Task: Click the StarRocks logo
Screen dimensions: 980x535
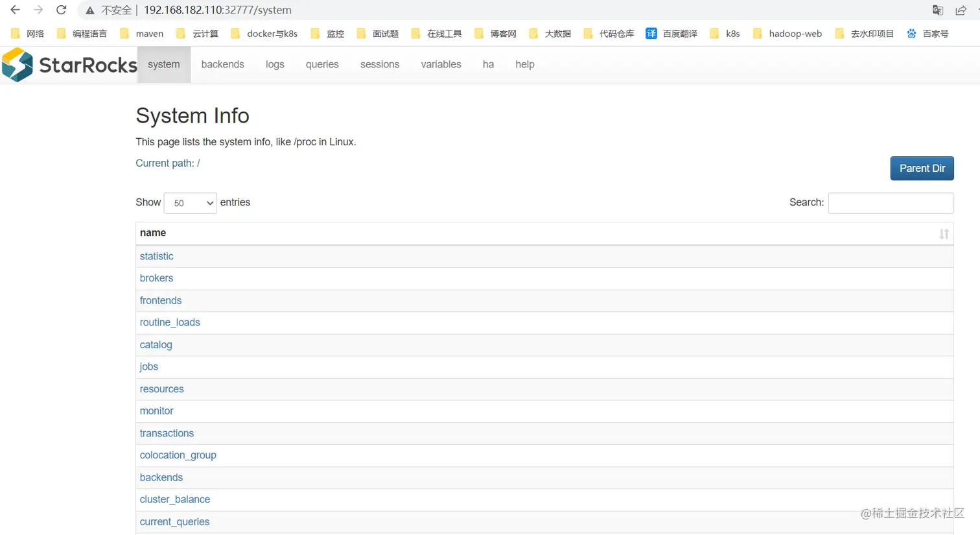Action: coord(69,64)
